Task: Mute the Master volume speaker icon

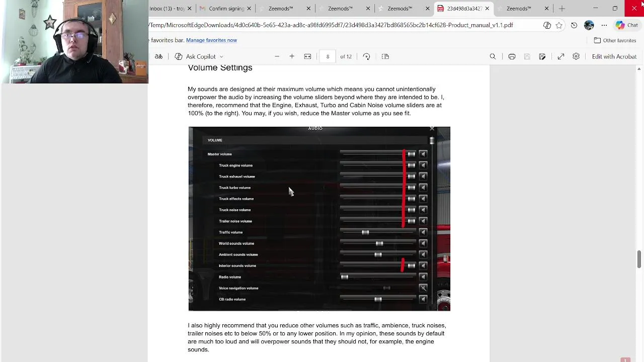Action: coord(423,154)
